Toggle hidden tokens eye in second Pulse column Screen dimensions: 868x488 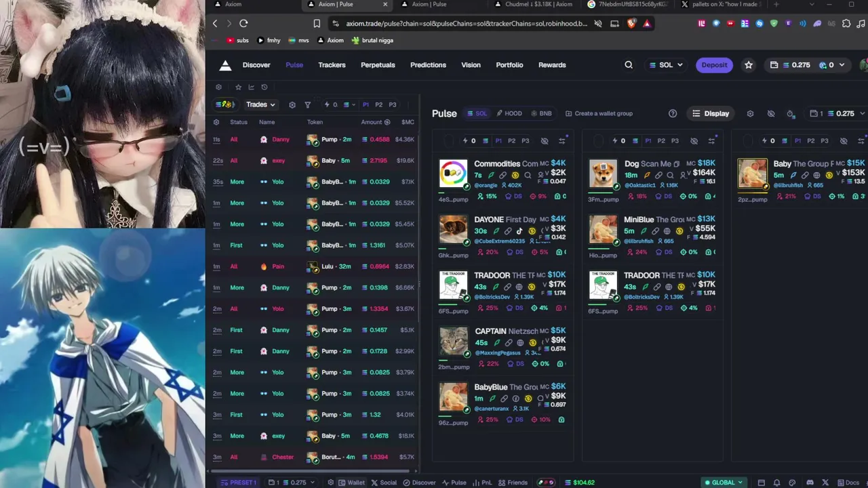694,141
